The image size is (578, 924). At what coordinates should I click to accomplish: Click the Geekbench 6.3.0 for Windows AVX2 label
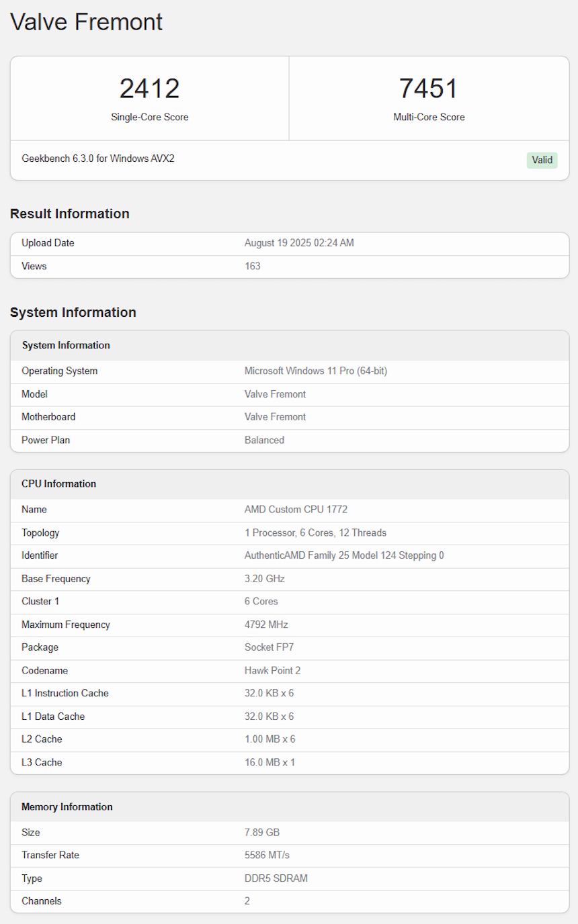point(98,158)
